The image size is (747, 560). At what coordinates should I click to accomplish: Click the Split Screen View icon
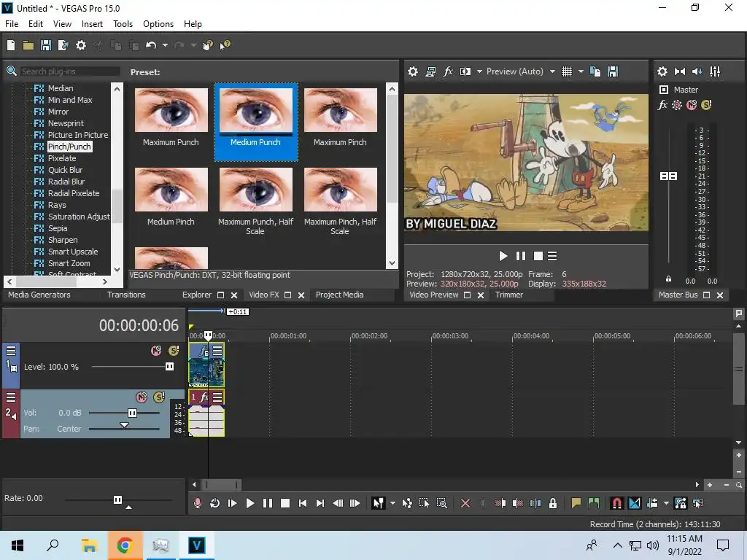coord(465,71)
